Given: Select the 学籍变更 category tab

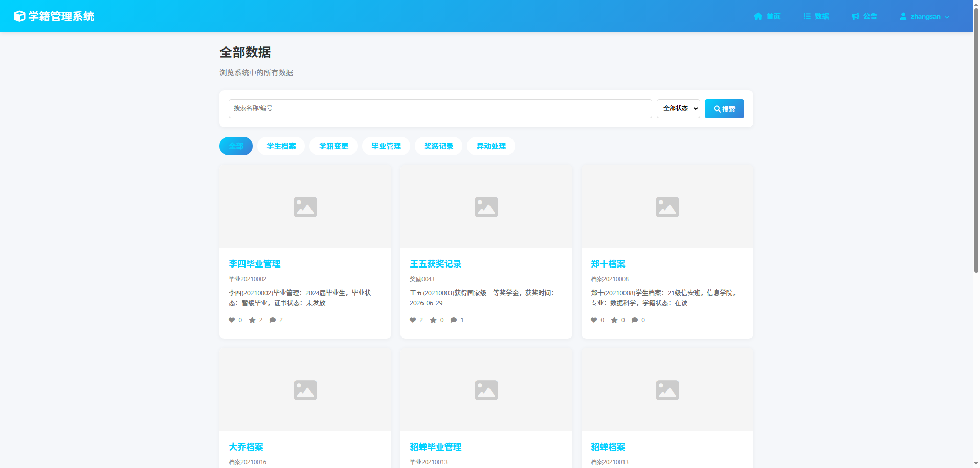Looking at the screenshot, I should coord(333,146).
